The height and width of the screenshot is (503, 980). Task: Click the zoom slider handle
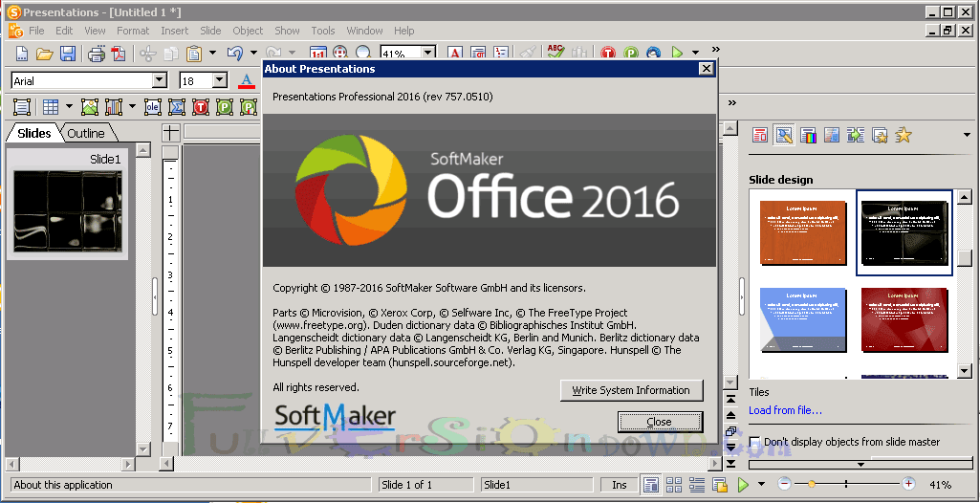812,484
